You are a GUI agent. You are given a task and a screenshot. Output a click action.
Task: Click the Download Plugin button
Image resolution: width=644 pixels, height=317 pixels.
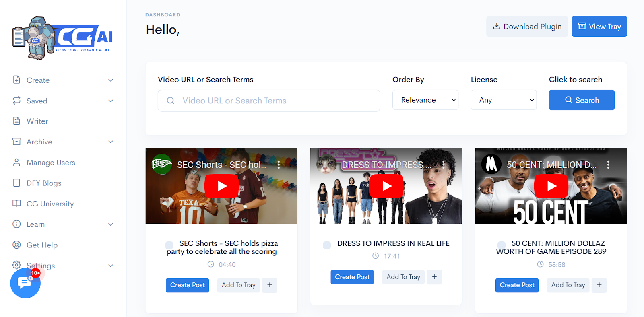coord(527,27)
